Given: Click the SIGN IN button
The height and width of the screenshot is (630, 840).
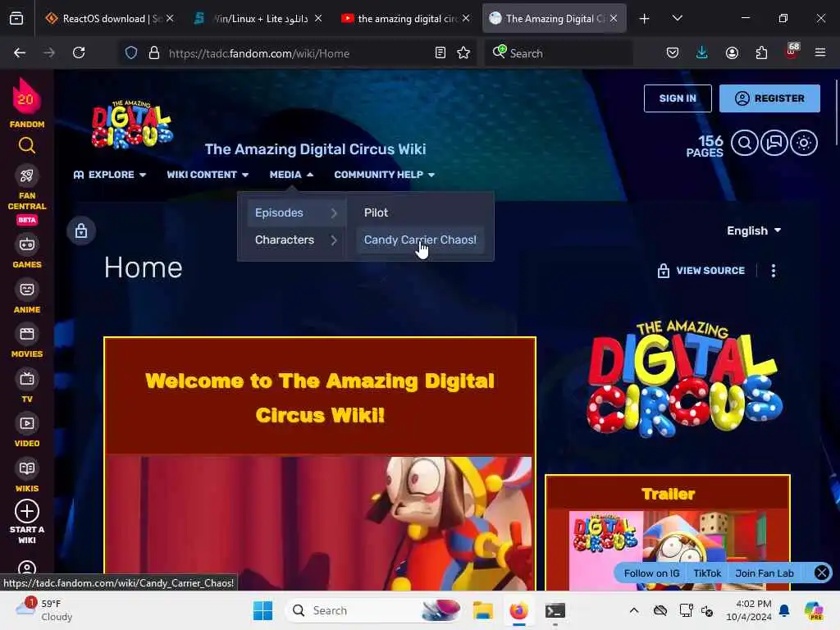Looking at the screenshot, I should (x=678, y=98).
